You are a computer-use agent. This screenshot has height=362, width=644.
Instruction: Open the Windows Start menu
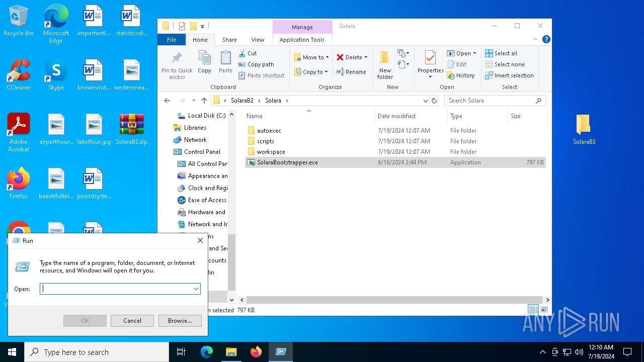[x=12, y=352]
